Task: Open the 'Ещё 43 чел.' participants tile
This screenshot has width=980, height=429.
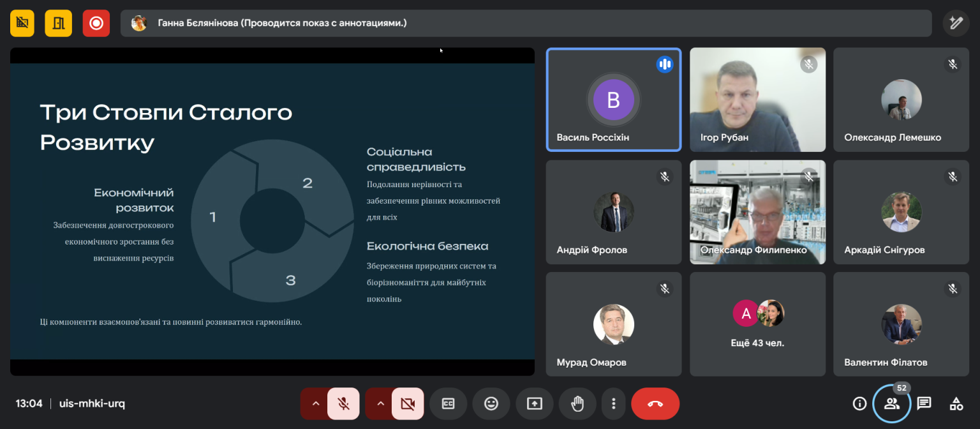Action: tap(757, 324)
